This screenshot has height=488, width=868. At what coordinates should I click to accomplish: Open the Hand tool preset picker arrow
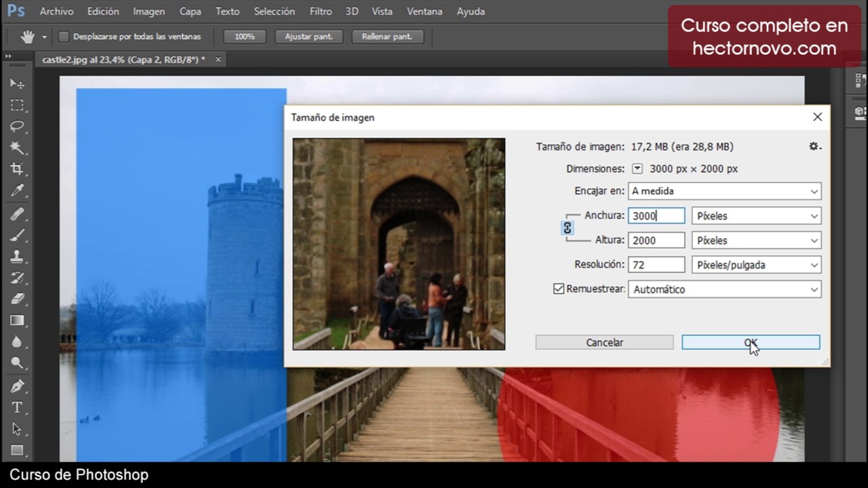coord(44,37)
